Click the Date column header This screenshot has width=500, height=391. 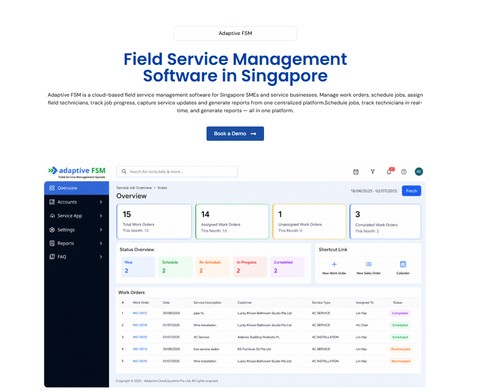click(x=166, y=302)
